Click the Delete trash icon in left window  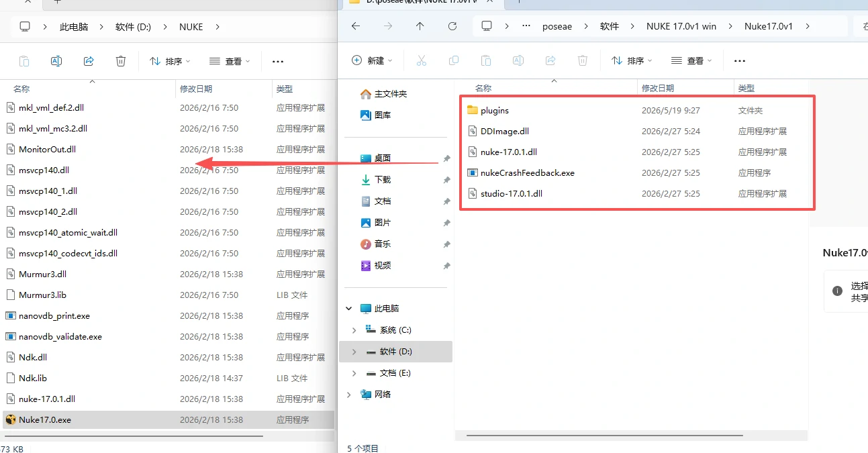[x=121, y=61]
